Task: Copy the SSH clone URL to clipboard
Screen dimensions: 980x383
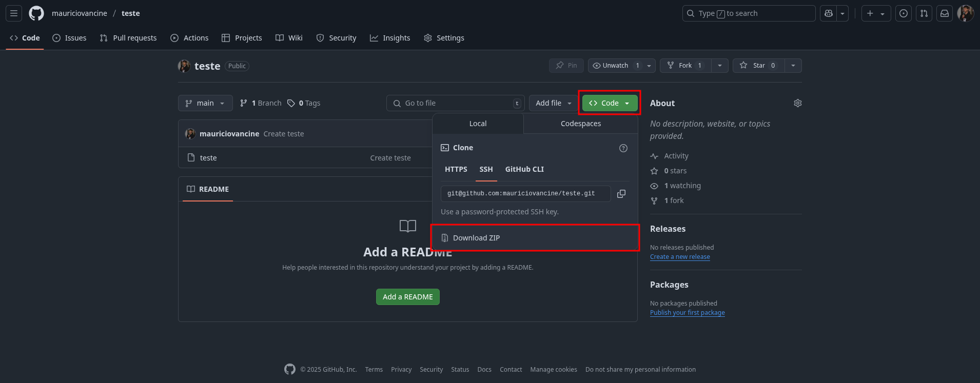Action: 621,194
